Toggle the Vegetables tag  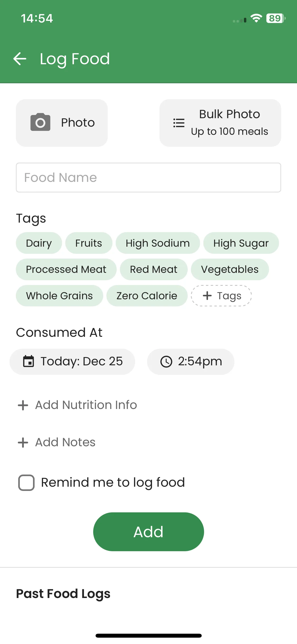point(230,269)
